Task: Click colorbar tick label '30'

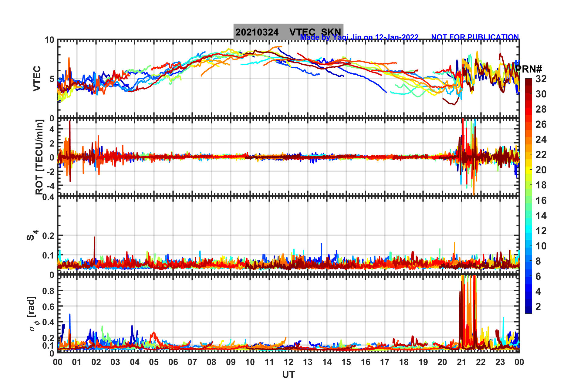Action: click(x=541, y=94)
